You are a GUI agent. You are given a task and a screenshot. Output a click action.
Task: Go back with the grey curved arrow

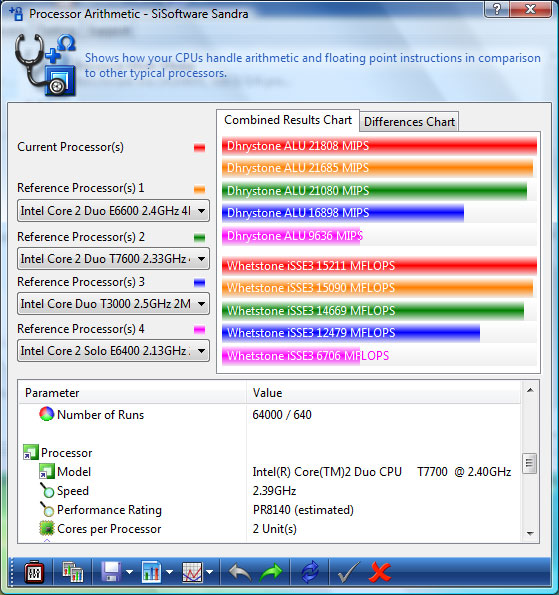click(240, 572)
